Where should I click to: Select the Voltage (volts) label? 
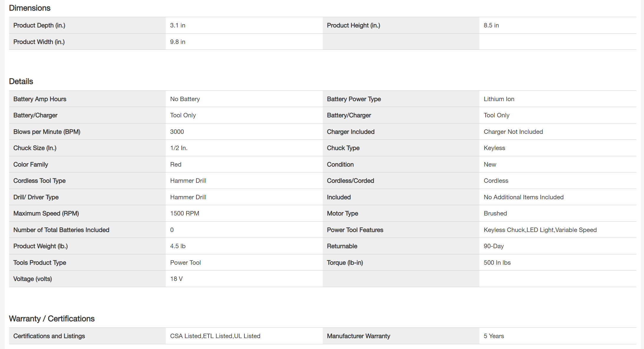pyautogui.click(x=32, y=279)
